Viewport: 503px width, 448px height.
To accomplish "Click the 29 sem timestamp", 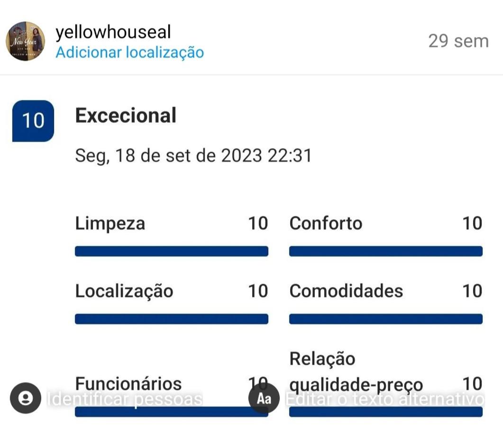I will 458,41.
